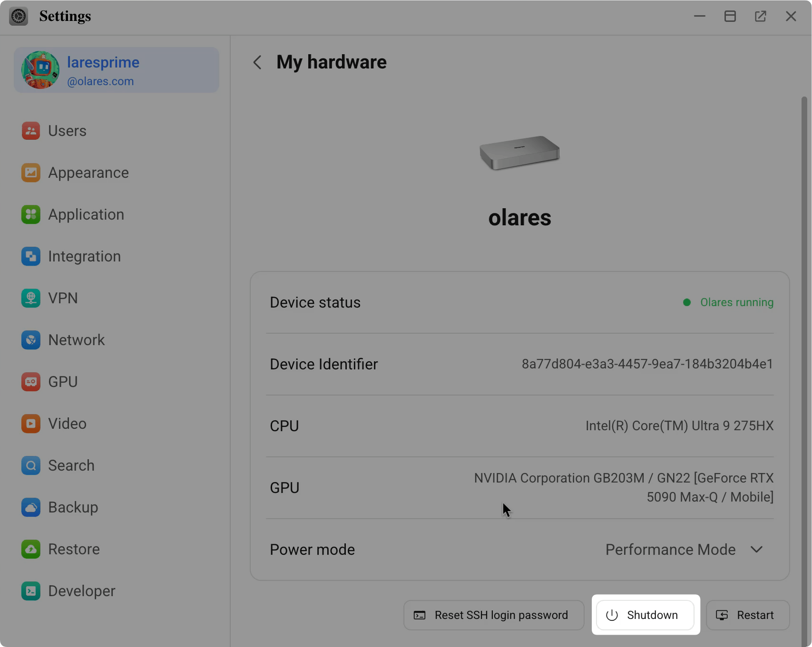The image size is (812, 647).
Task: Open the GPU settings icon
Action: click(x=31, y=382)
